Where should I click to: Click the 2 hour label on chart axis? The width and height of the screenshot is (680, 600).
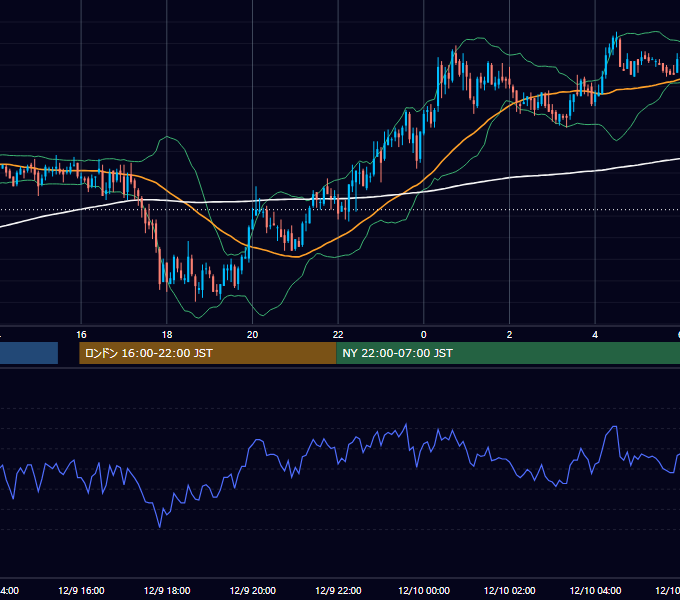point(509,335)
